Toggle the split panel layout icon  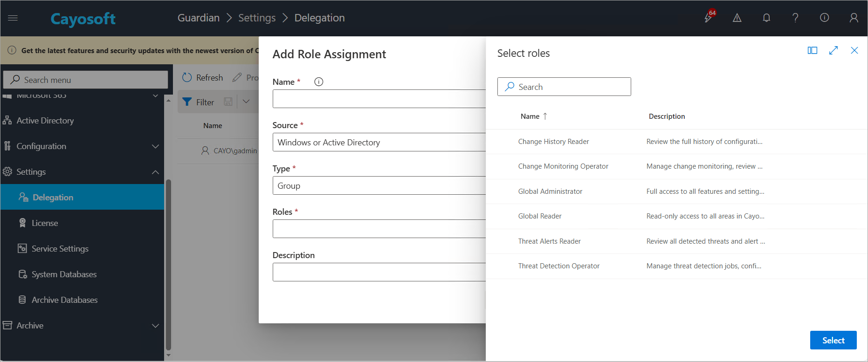(813, 50)
